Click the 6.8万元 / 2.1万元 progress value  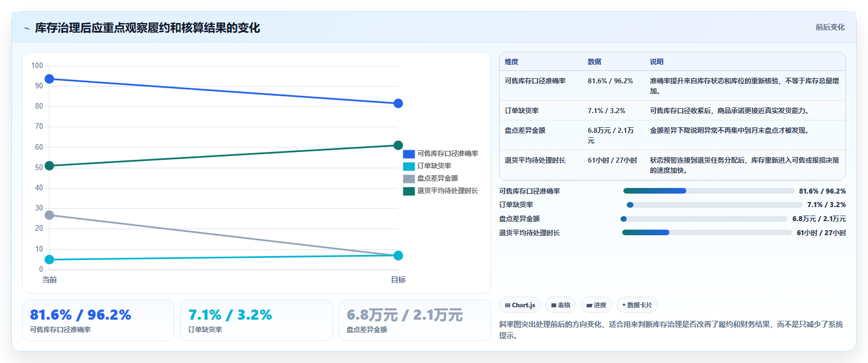tap(819, 219)
